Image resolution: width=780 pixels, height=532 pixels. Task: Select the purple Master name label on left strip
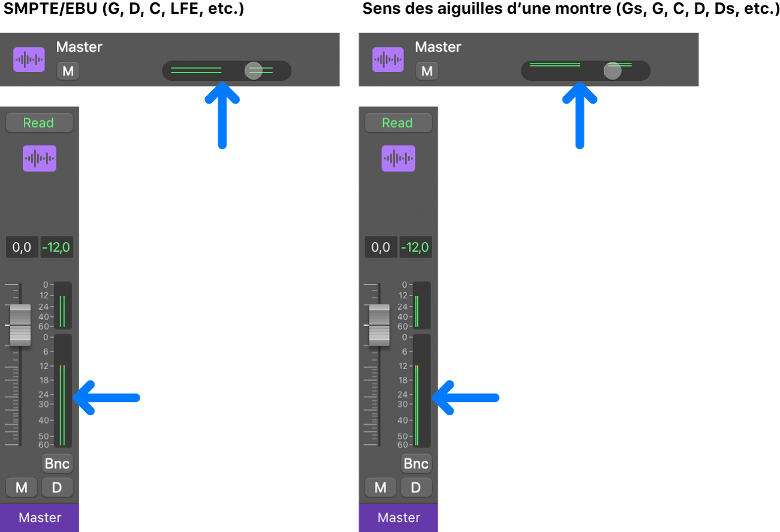pyautogui.click(x=40, y=518)
